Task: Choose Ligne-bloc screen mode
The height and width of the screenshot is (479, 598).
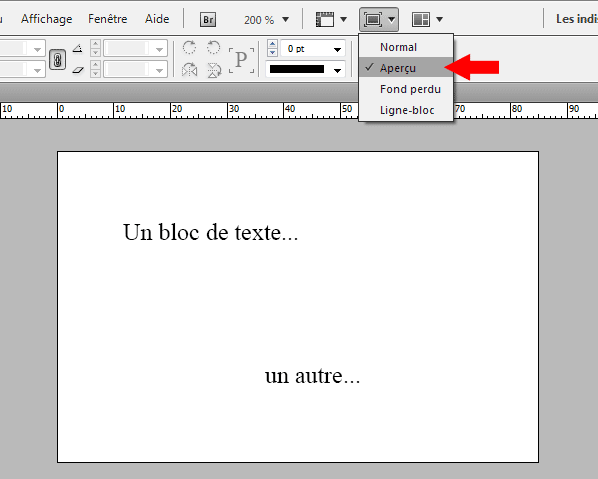Action: point(406,110)
